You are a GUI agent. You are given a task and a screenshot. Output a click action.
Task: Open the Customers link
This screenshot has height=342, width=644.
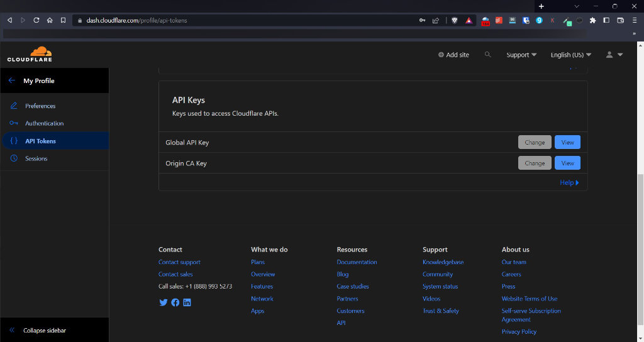tap(350, 311)
